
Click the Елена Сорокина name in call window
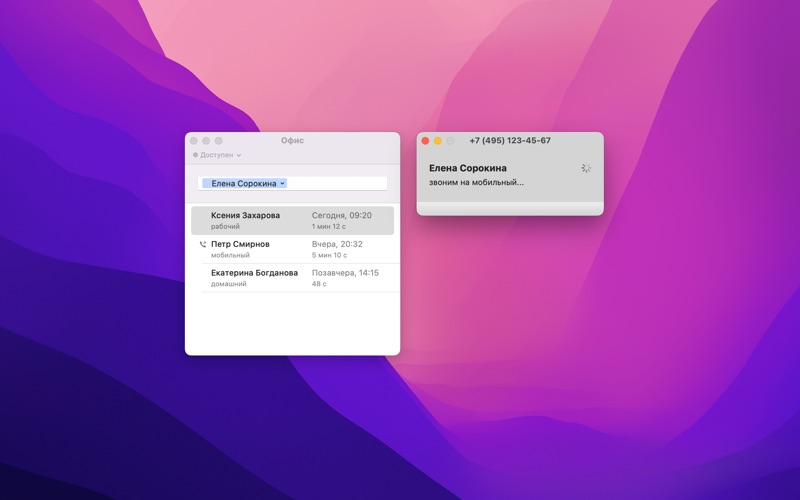point(468,168)
